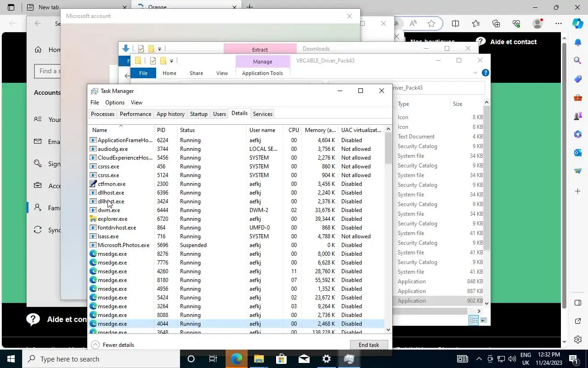
Task: Open Edge Settings and more menu
Action: [x=558, y=23]
